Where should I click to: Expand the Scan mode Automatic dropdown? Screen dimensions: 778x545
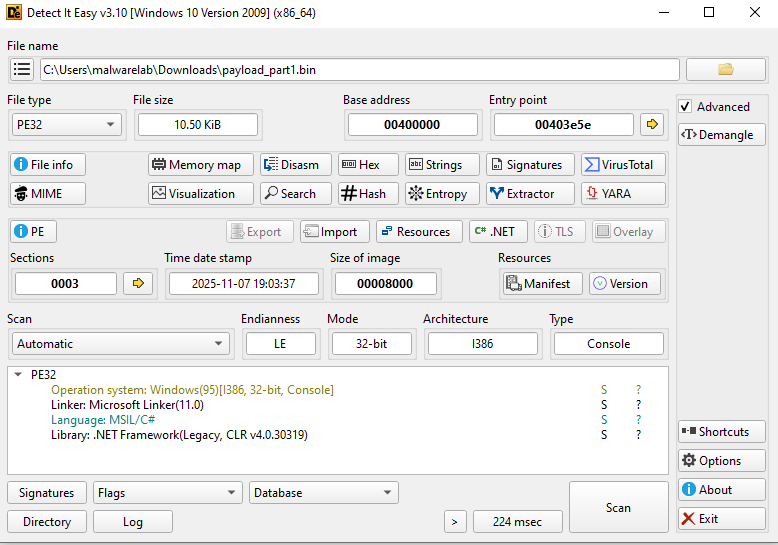pyautogui.click(x=121, y=344)
